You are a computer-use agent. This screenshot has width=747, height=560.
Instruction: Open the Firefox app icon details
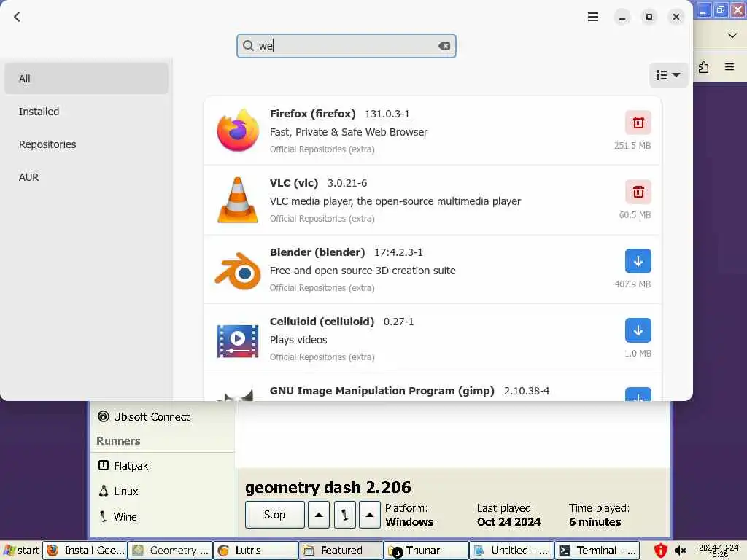tap(238, 131)
